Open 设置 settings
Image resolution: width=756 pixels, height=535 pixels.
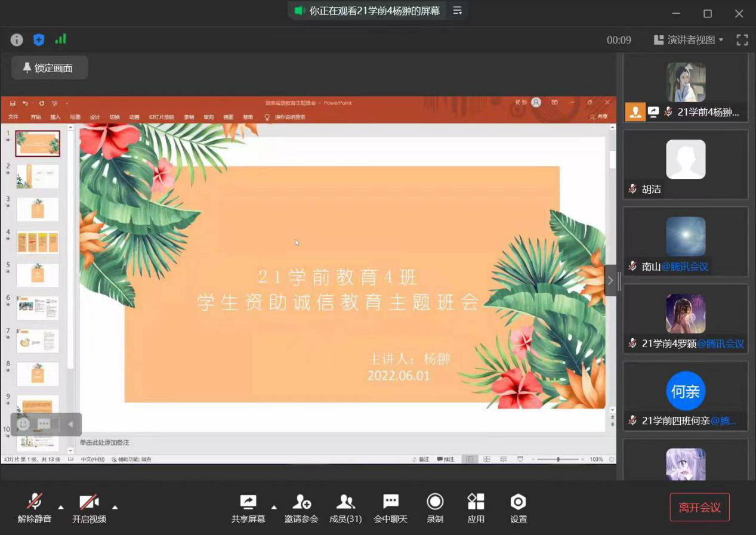point(518,508)
